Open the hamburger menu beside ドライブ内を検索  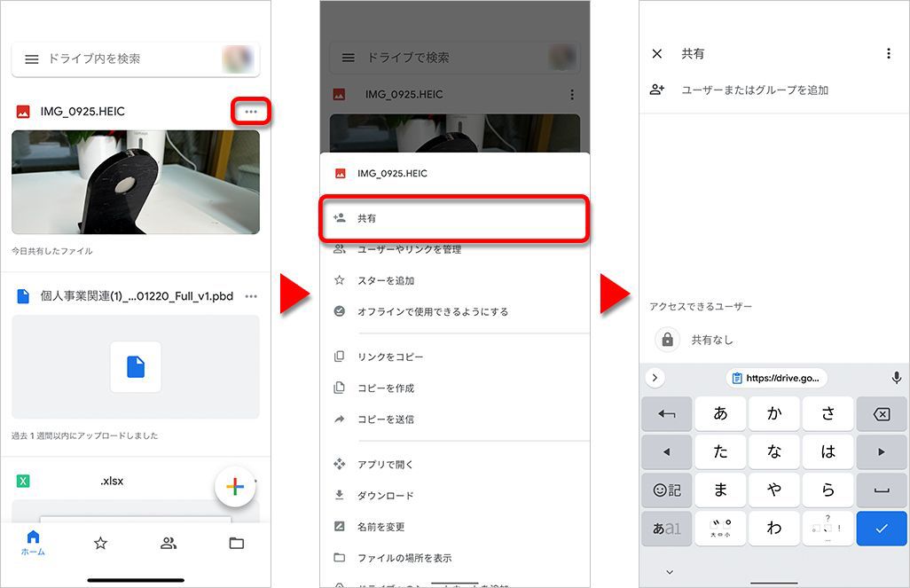tap(32, 59)
